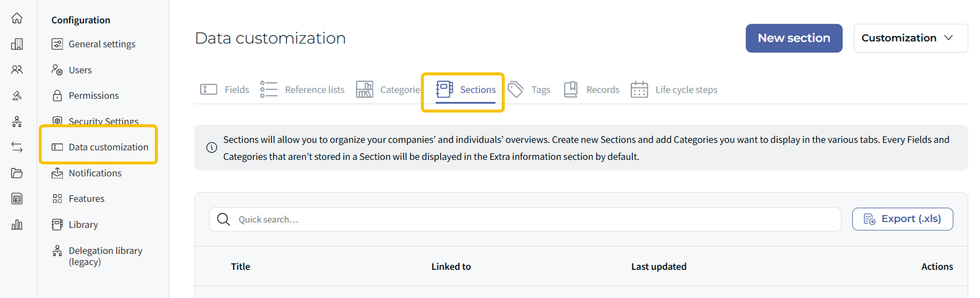
Task: Switch to the Fields tab
Action: 225,90
